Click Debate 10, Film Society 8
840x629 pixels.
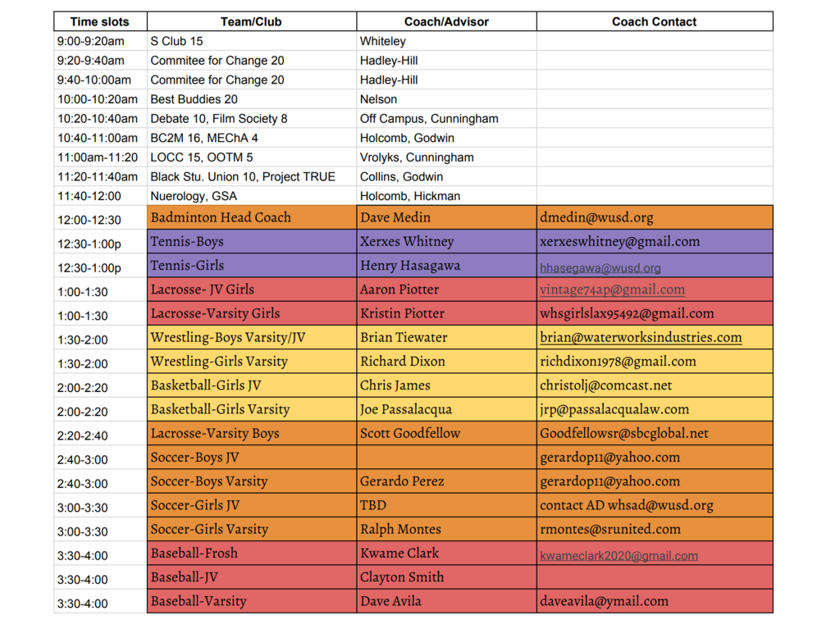point(251,118)
